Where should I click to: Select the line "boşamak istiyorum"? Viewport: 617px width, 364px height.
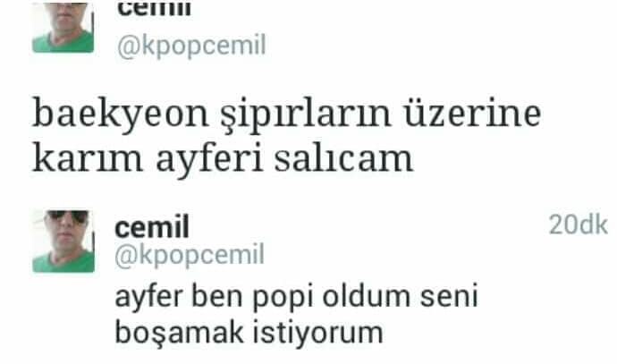coord(249,334)
